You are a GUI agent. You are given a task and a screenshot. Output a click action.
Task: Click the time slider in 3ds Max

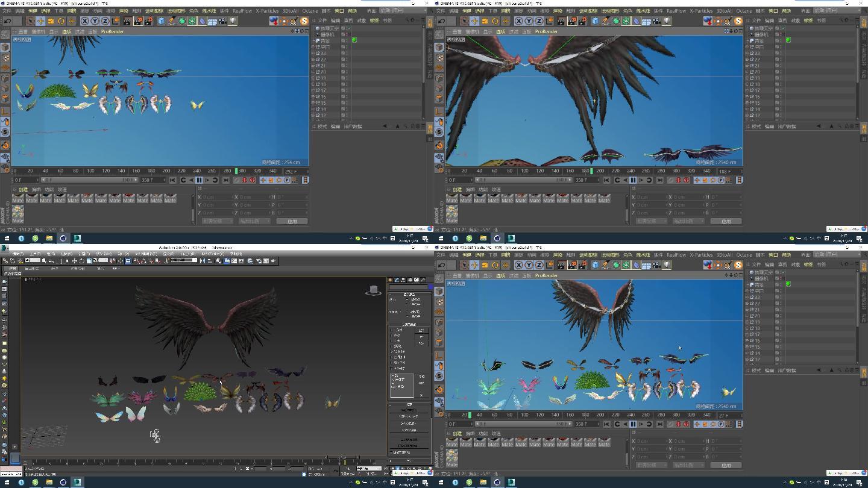342,458
